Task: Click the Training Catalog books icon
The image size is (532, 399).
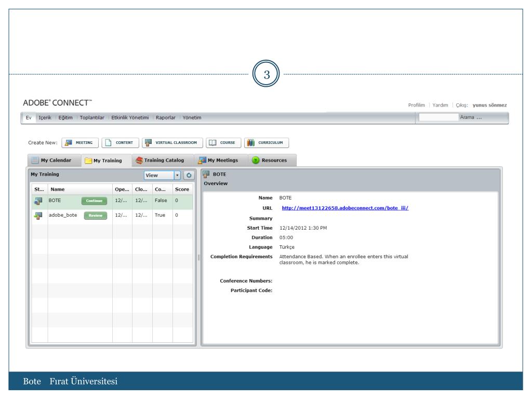Action: click(139, 160)
